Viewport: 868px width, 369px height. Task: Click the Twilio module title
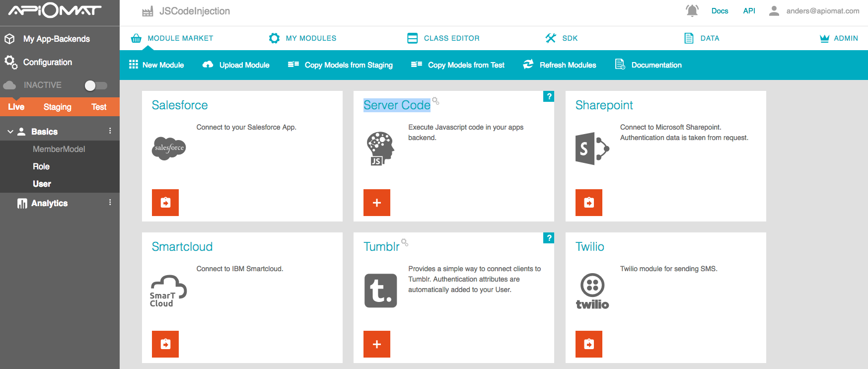click(x=590, y=247)
